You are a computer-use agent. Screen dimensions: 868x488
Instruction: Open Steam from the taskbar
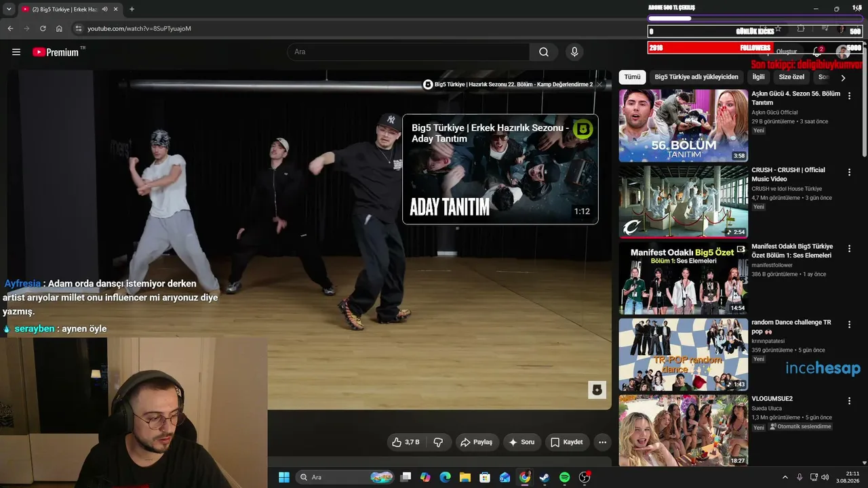pos(545,477)
